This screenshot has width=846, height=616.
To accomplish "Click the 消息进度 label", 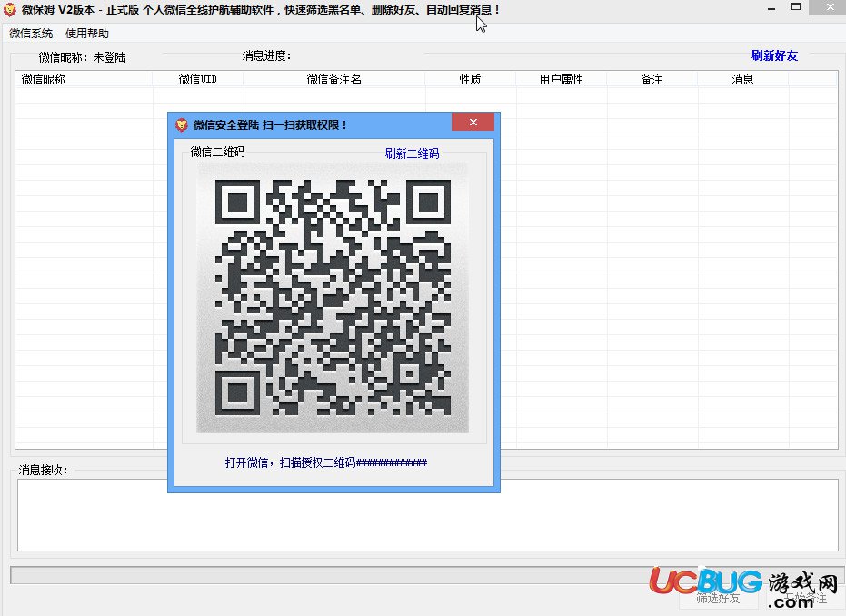I will coord(266,56).
